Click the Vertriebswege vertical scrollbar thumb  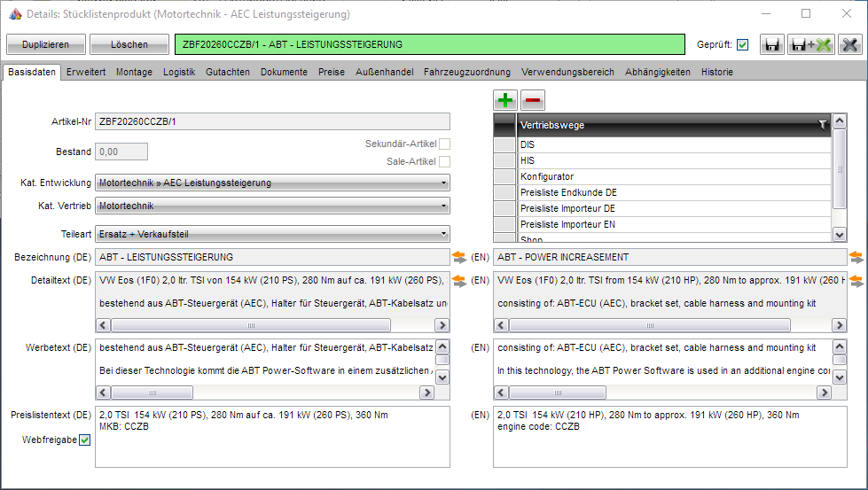(840, 168)
